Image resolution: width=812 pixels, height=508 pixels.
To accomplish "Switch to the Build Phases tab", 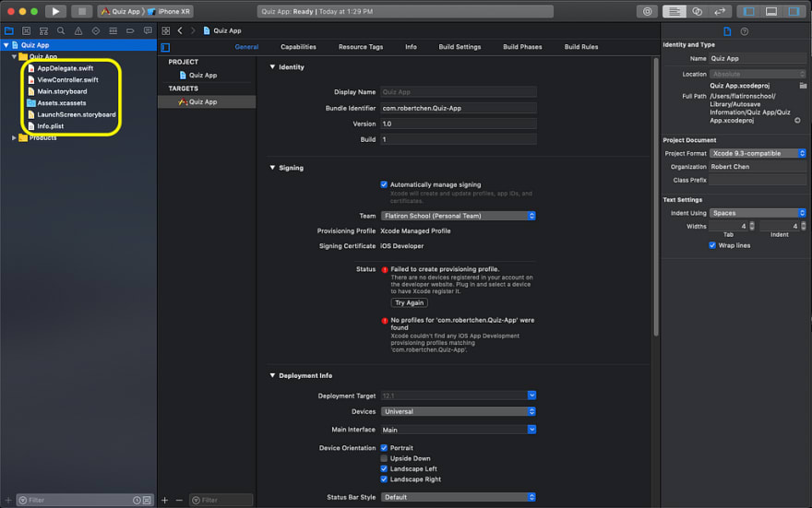I will [x=522, y=46].
